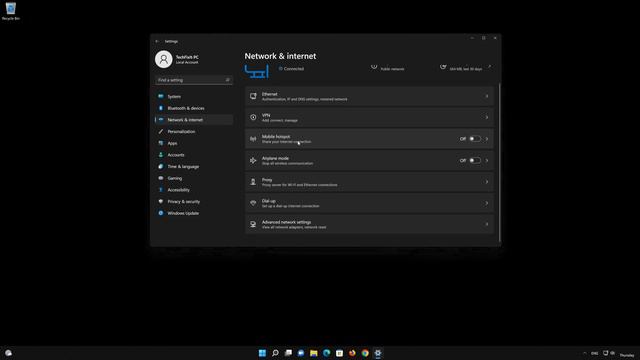
Task: Select Network & internet sidebar item
Action: [194, 120]
